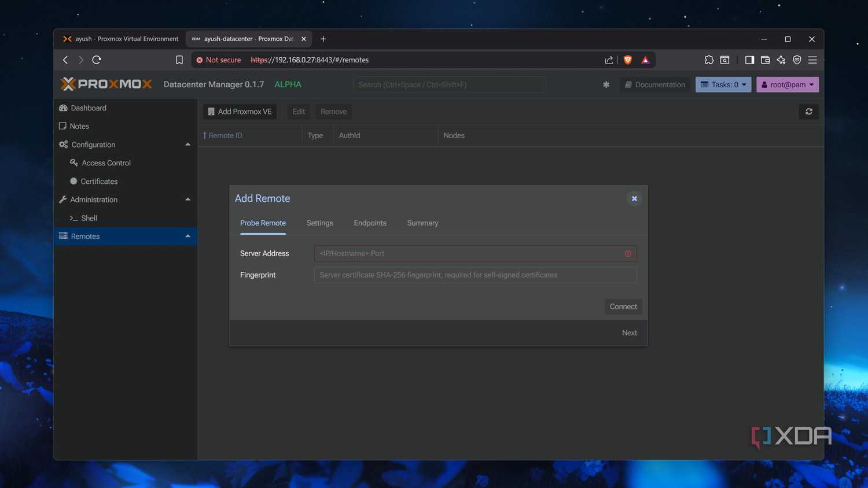
Task: Click the Add Proxmox VE button
Action: pos(240,112)
